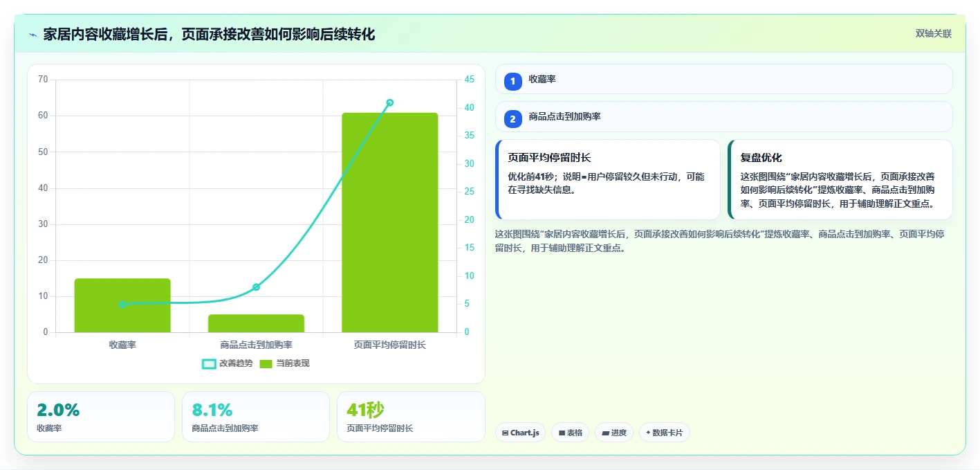Click the text 优化前41秒 in the insight card

coord(530,177)
